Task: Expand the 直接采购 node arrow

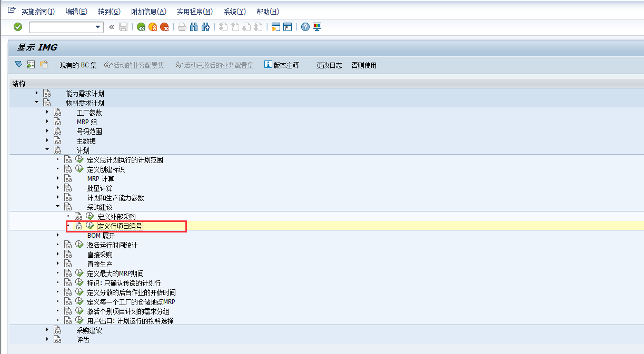Action: click(x=58, y=254)
